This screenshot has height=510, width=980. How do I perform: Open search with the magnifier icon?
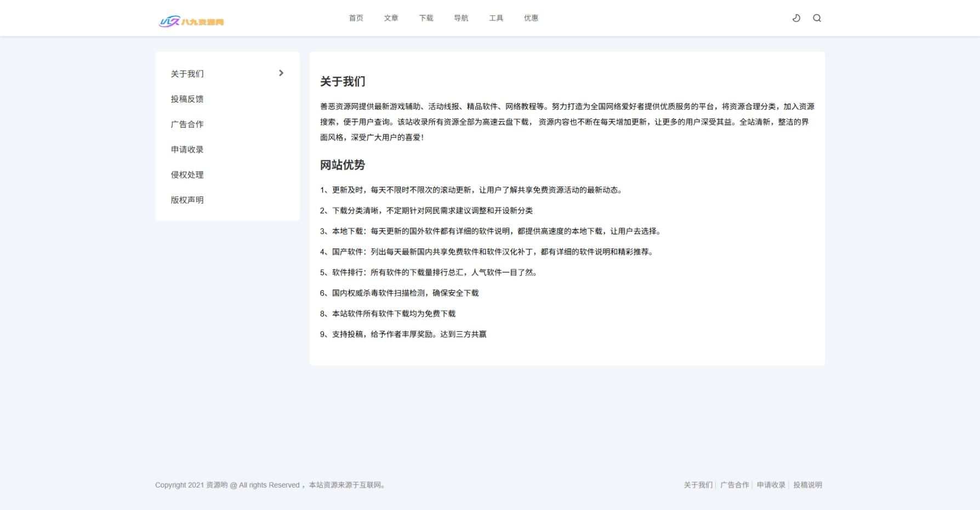817,18
